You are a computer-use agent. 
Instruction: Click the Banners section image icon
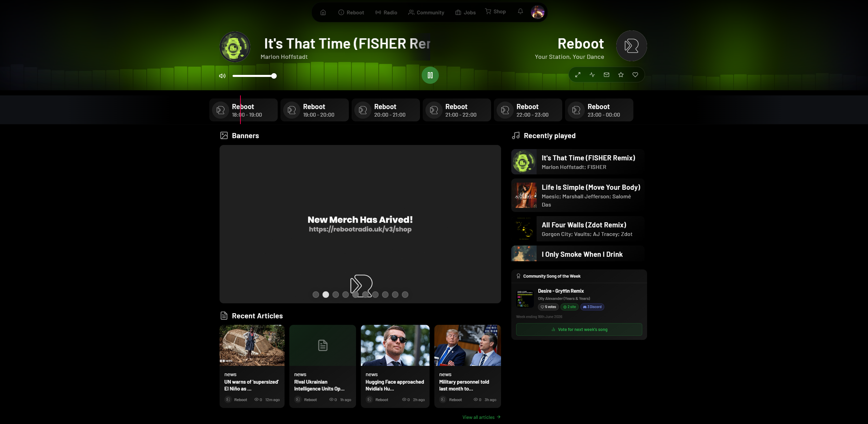(x=224, y=135)
